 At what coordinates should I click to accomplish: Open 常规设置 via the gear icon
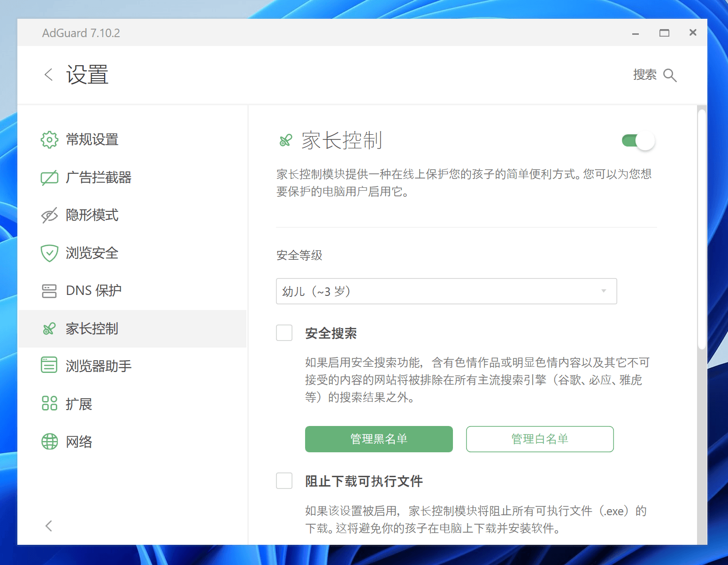[49, 139]
